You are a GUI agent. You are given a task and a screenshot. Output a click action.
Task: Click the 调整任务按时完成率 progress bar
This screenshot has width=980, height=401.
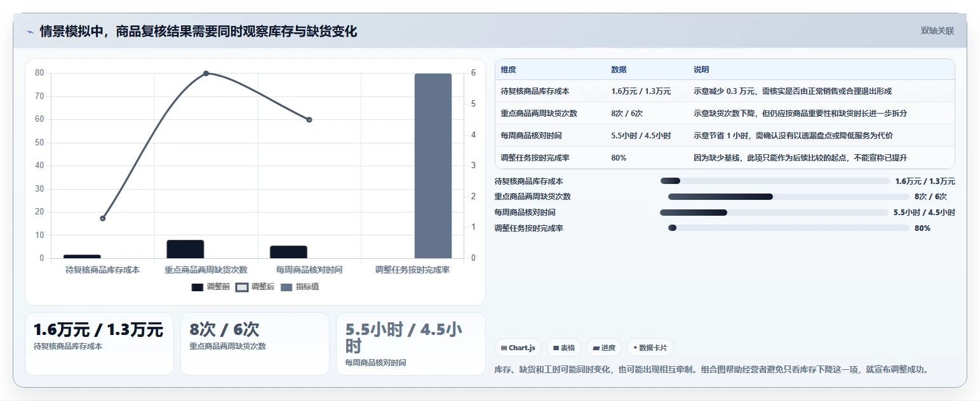coord(789,228)
